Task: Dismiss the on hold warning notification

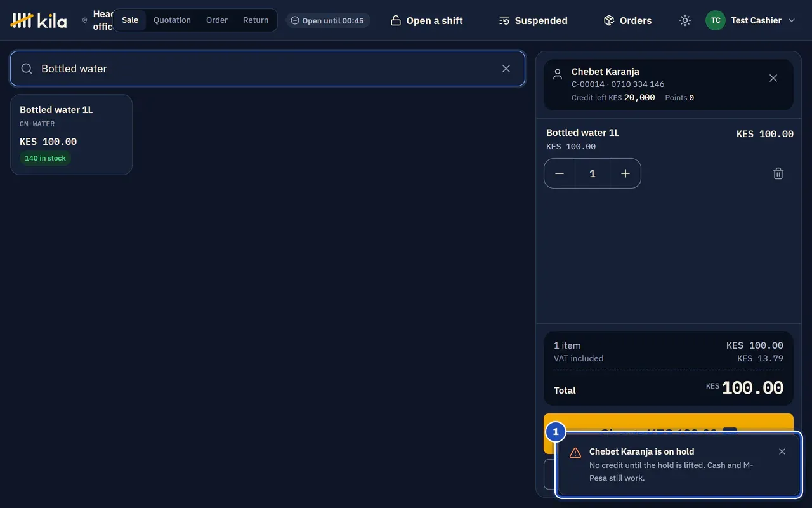Action: (x=782, y=451)
